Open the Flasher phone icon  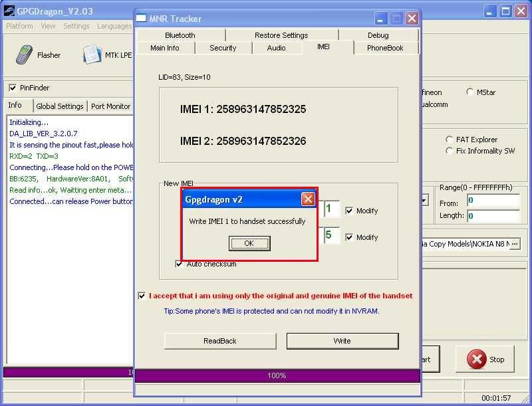click(24, 54)
